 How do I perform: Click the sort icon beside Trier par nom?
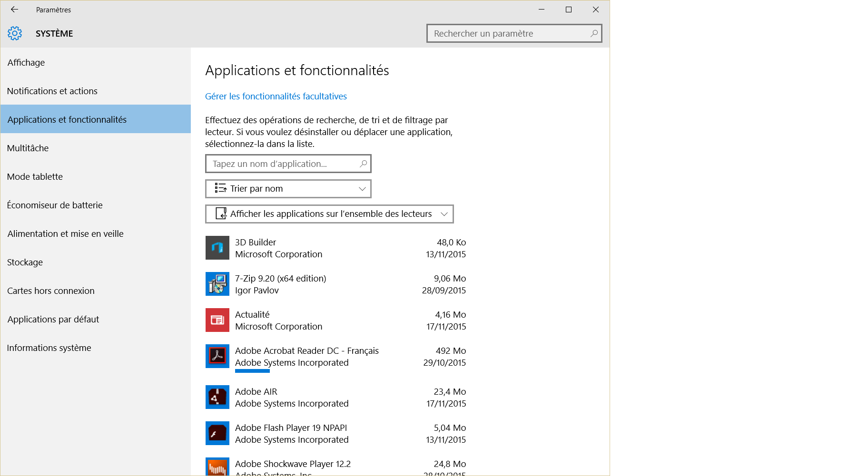pyautogui.click(x=220, y=188)
